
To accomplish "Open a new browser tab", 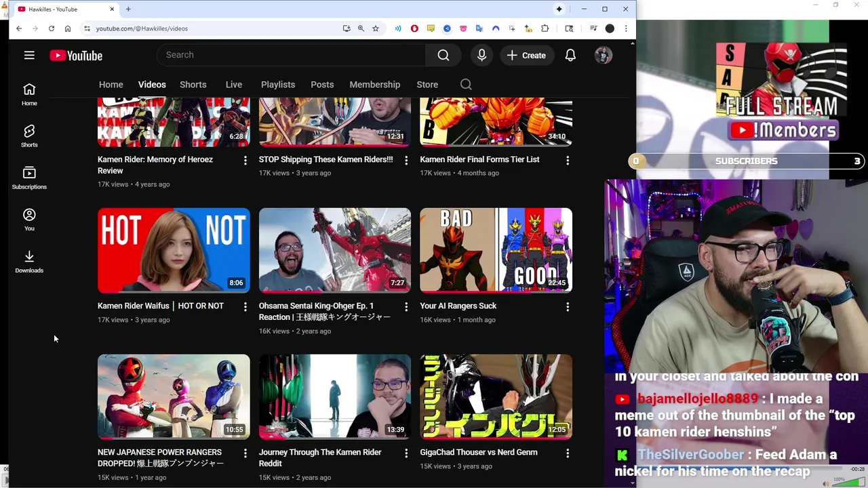I will pos(128,9).
